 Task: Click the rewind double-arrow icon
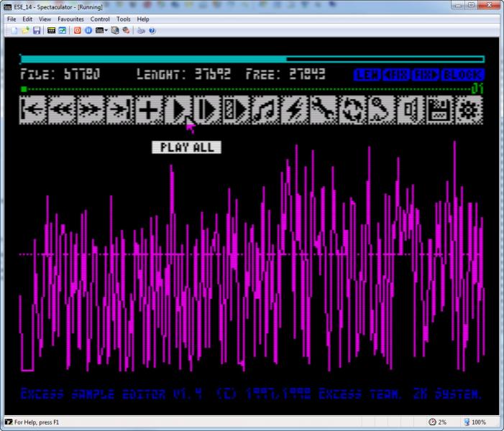click(x=62, y=110)
